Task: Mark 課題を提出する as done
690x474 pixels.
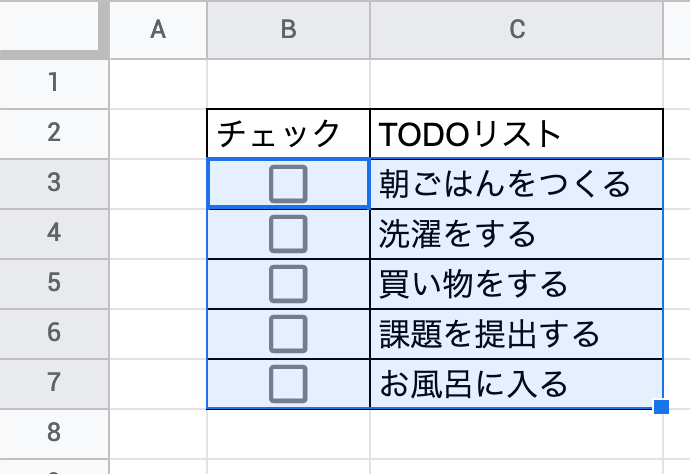Action: 288,334
